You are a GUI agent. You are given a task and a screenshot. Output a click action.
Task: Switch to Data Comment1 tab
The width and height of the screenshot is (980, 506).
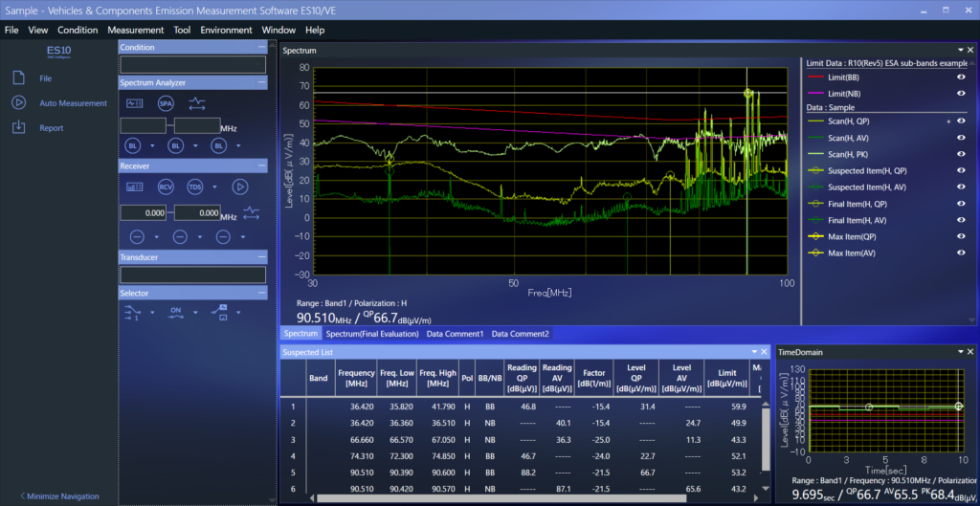455,334
